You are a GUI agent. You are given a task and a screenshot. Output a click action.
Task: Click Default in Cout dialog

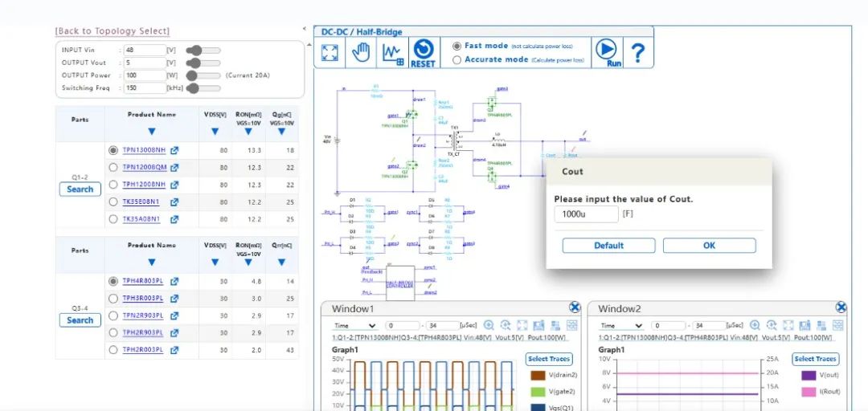click(609, 246)
